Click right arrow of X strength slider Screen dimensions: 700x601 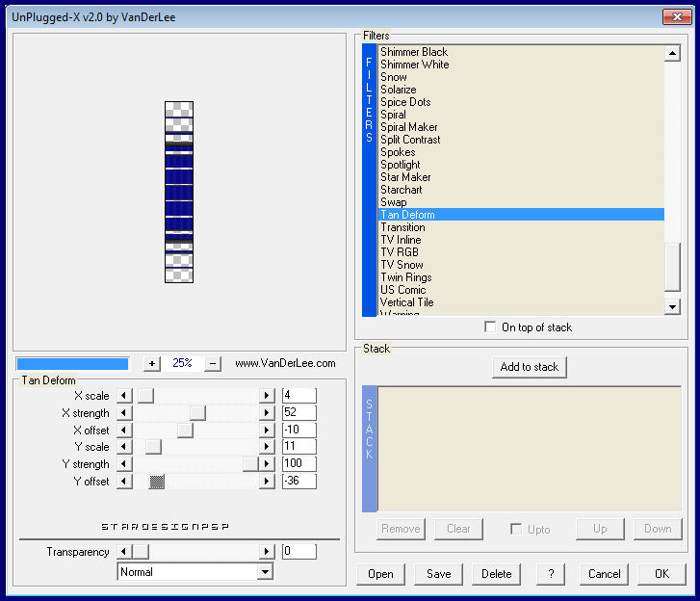tap(267, 412)
